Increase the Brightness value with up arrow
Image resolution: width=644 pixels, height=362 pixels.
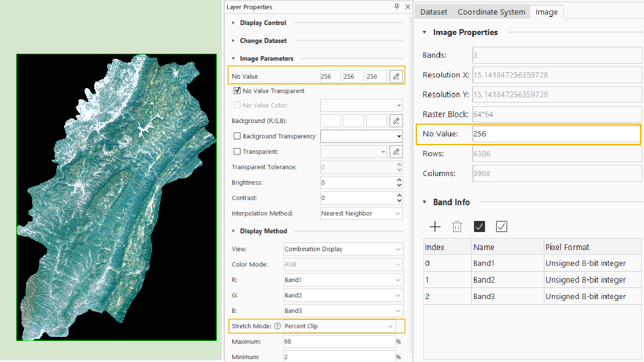pyautogui.click(x=399, y=180)
